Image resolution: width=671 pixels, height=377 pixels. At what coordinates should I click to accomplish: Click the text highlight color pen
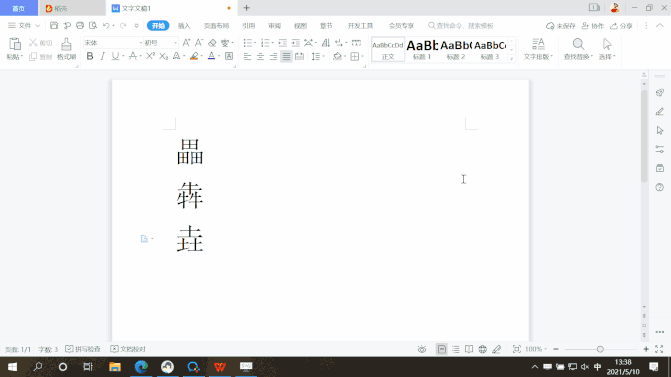194,56
